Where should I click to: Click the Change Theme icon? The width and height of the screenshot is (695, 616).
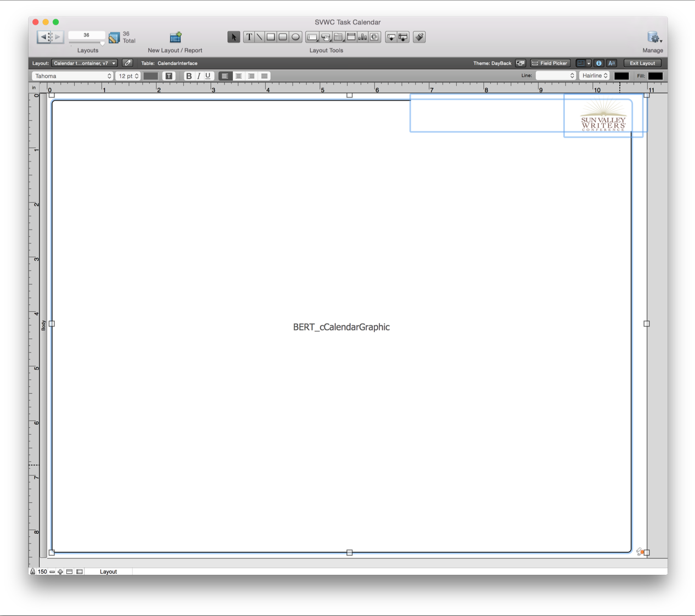click(520, 63)
